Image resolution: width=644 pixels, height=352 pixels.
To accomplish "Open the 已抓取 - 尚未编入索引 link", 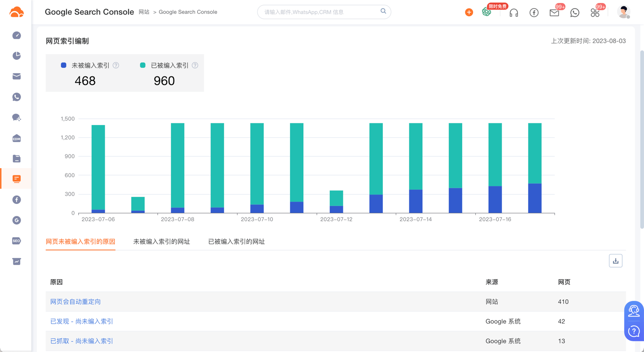I will coord(82,341).
